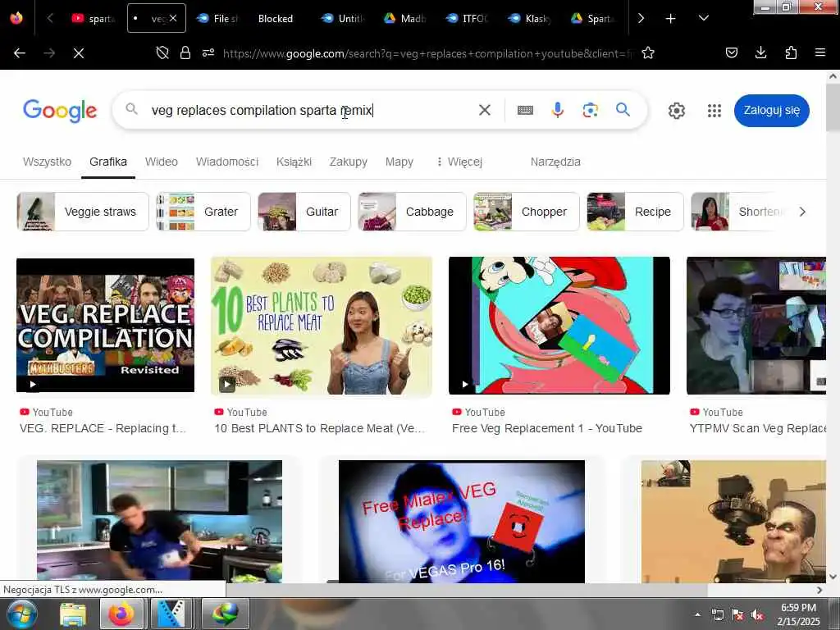Screen dimensions: 840x630
Task: Save the page to Pocket
Action: click(x=732, y=52)
